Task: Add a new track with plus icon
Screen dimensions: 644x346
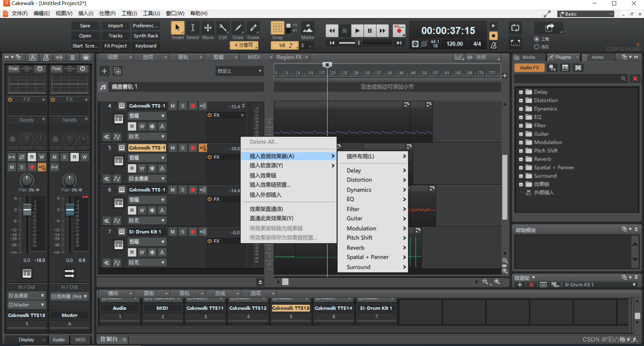Action: 104,71
